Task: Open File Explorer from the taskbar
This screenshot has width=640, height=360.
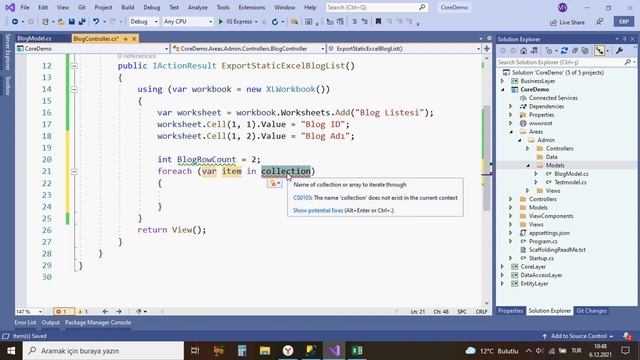Action: coord(265,351)
